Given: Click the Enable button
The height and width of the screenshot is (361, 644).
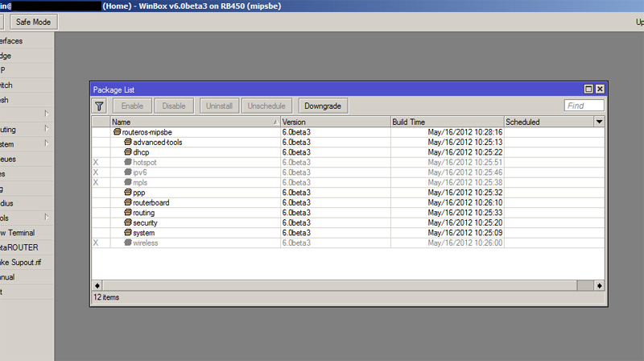Looking at the screenshot, I should click(132, 106).
